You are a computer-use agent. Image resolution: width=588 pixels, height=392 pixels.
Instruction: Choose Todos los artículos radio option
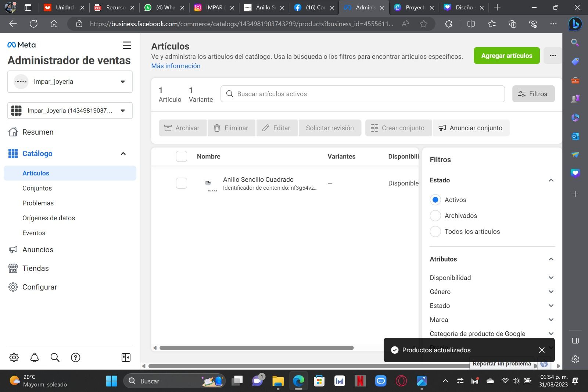coord(435,232)
